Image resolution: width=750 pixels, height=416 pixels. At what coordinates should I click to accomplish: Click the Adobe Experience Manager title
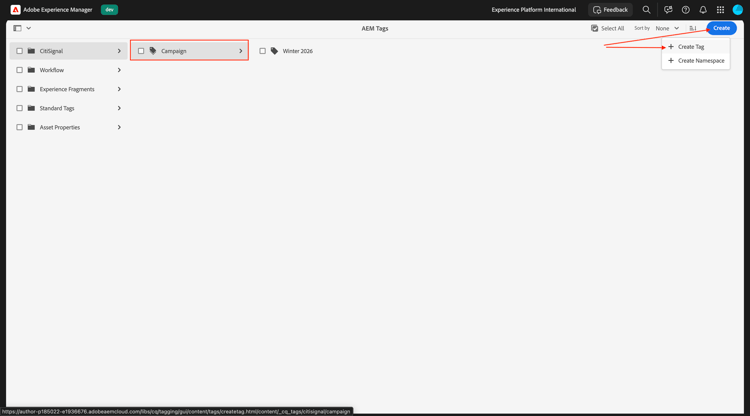click(x=57, y=10)
